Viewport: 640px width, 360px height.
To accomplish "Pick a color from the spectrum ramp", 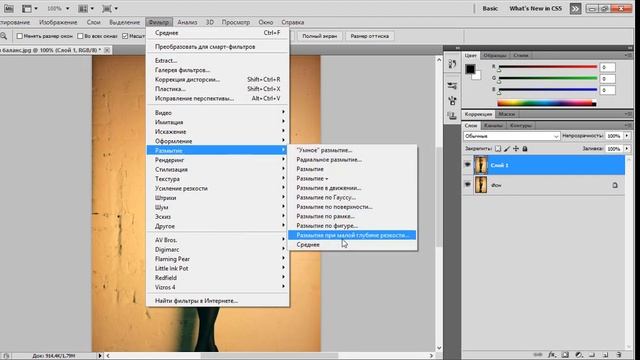I will [x=547, y=103].
